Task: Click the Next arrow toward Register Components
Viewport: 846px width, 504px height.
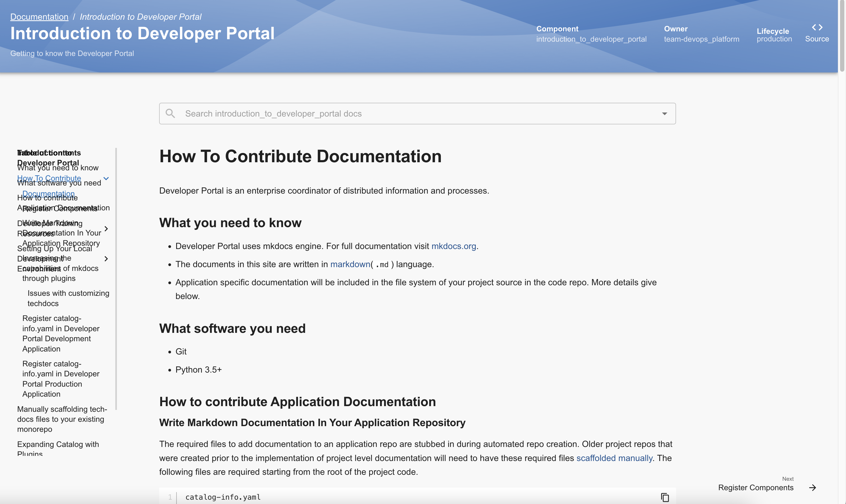Action: (x=813, y=487)
